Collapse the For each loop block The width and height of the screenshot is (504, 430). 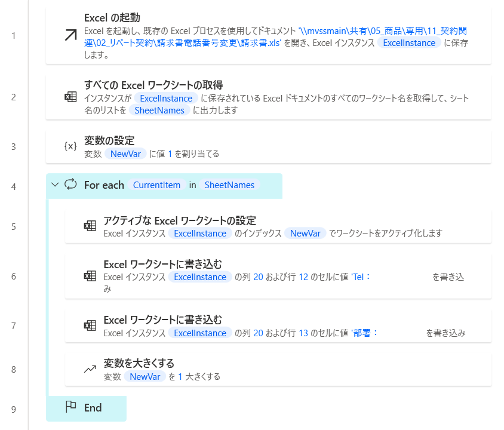(55, 186)
